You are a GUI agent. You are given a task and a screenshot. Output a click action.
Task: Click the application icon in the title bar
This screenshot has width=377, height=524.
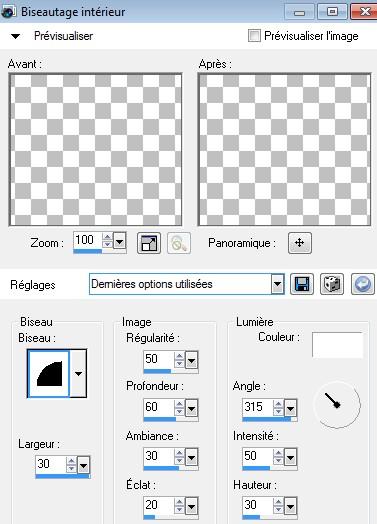point(8,12)
